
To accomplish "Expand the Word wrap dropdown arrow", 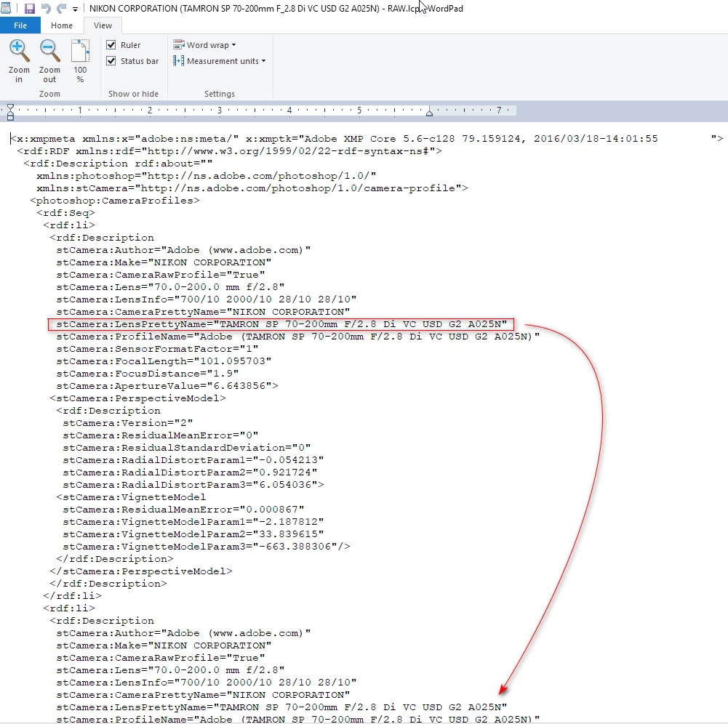I will [x=233, y=45].
